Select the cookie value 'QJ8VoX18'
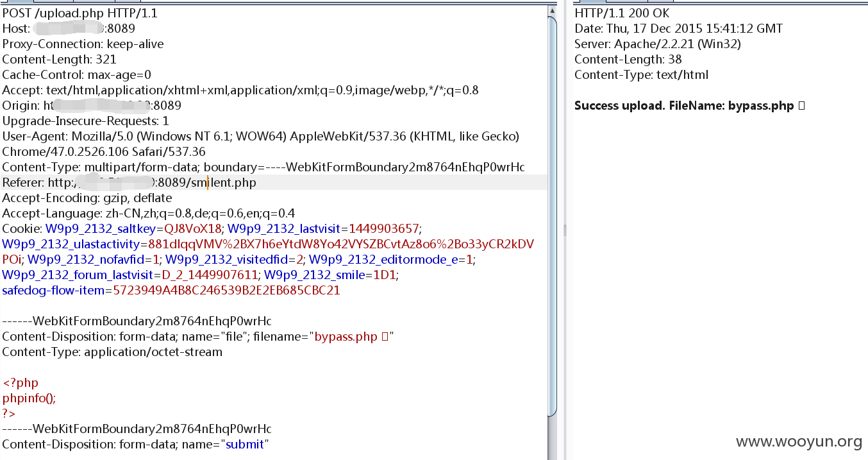The height and width of the screenshot is (460, 868). (193, 228)
